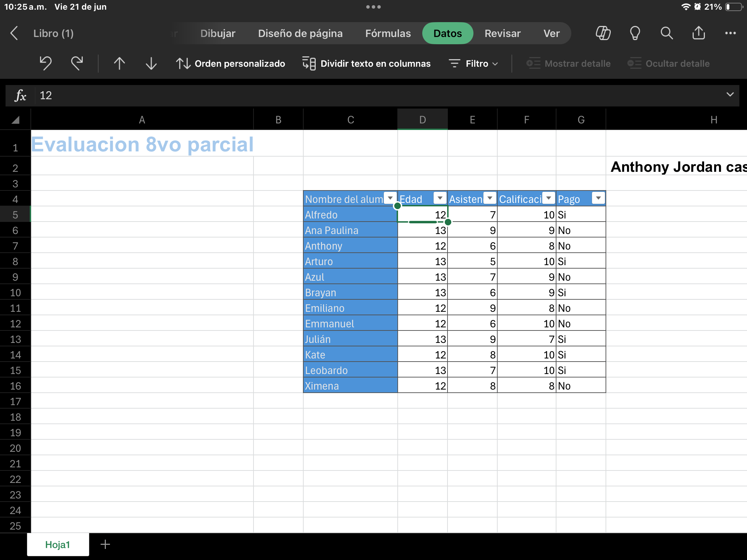Switch to the Fórmulas tab

tap(388, 34)
